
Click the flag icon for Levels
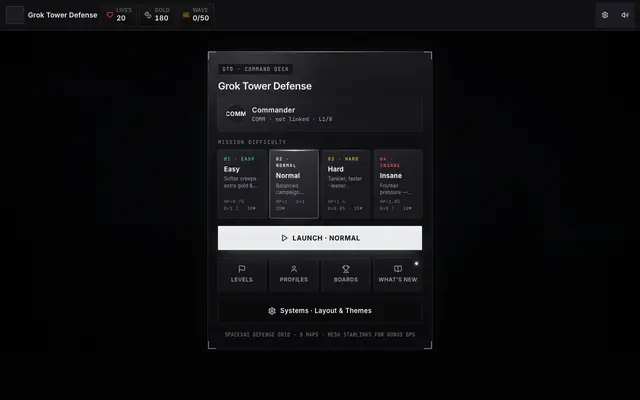242,269
